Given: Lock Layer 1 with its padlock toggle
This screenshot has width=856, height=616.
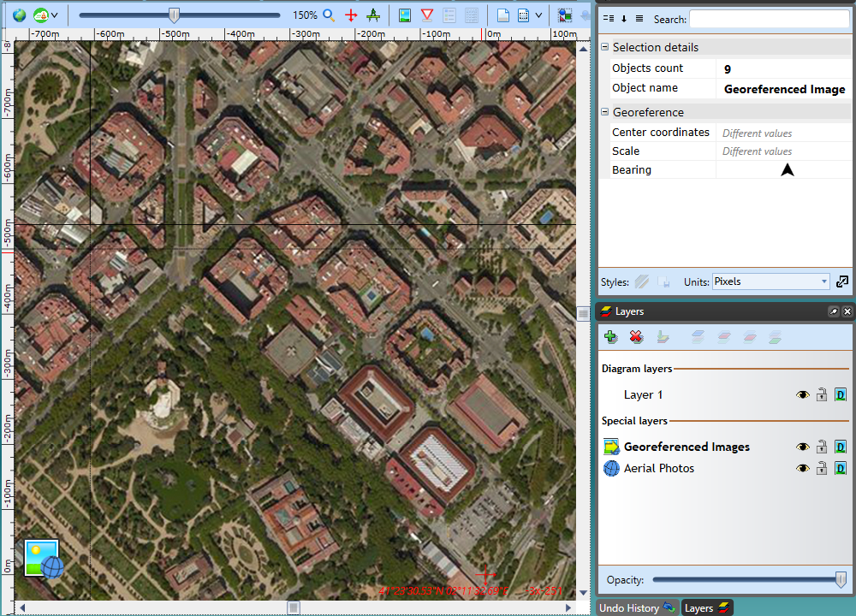Looking at the screenshot, I should click(822, 394).
